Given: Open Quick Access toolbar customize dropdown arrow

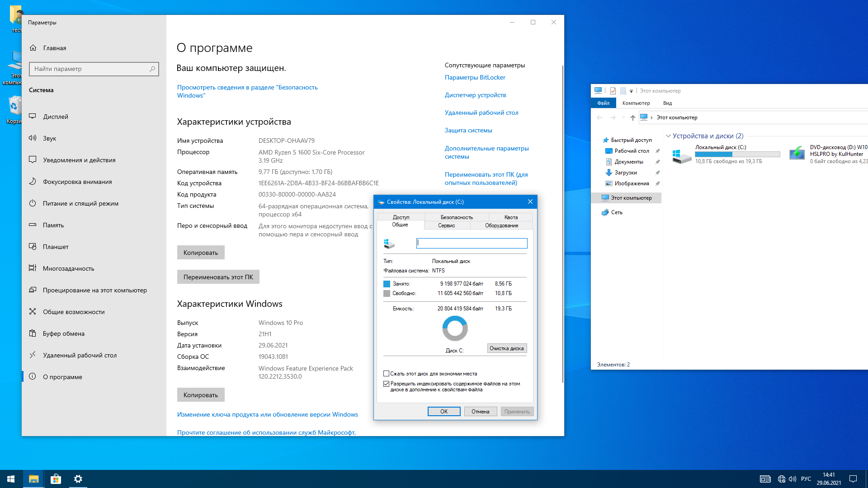Looking at the screenshot, I should [631, 91].
